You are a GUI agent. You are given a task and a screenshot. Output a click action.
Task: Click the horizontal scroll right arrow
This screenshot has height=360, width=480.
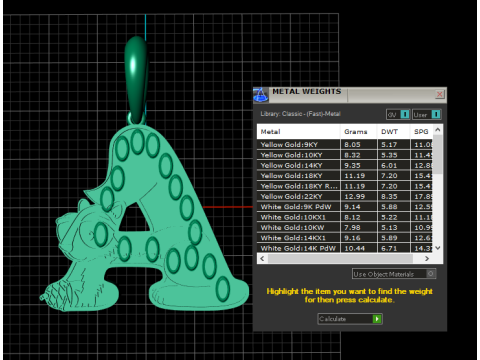427,259
